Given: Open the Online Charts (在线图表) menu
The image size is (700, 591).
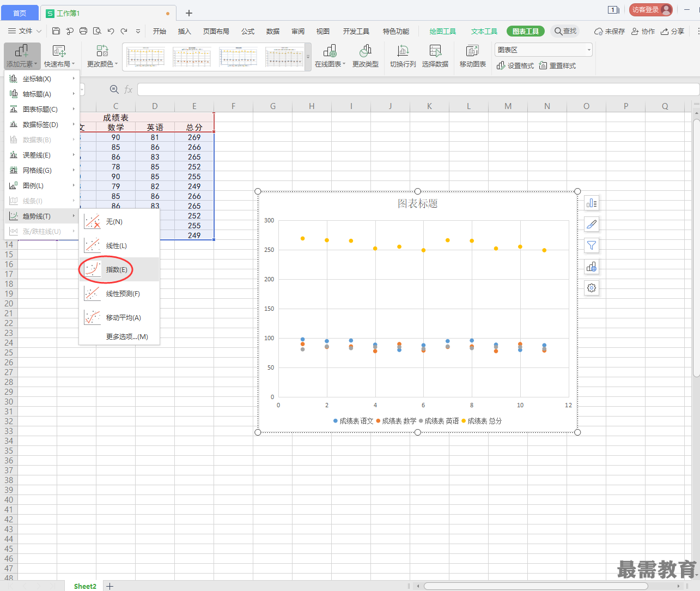Looking at the screenshot, I should [330, 56].
